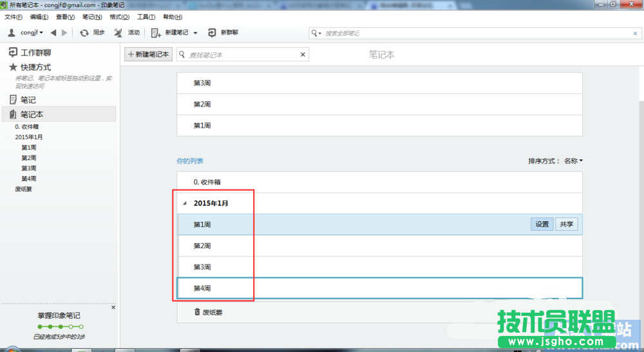Click the 同步 sync icon in toolbar
The image size is (644, 352).
point(84,33)
